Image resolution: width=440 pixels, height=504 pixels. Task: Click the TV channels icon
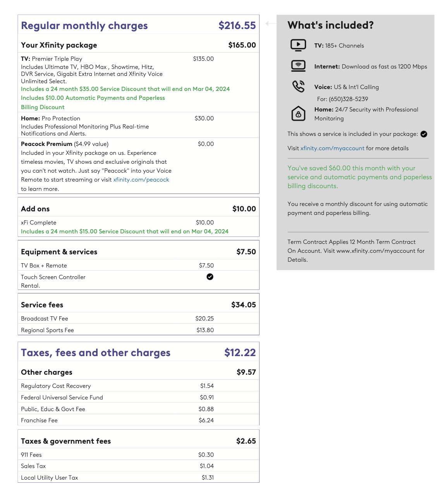click(x=298, y=45)
